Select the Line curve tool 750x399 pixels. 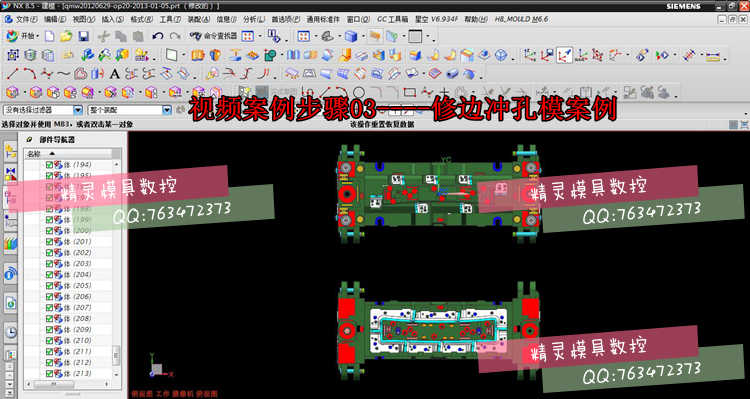click(12, 74)
